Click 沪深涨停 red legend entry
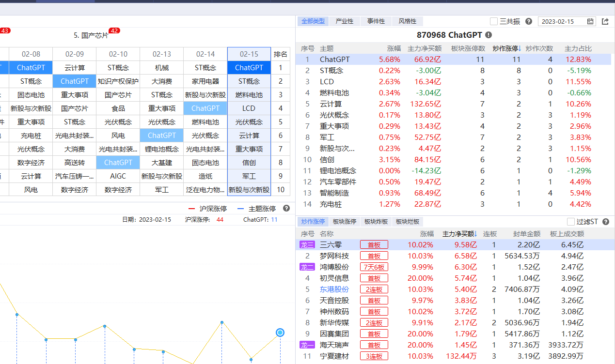Image resolution: width=615 pixels, height=364 pixels. point(207,209)
